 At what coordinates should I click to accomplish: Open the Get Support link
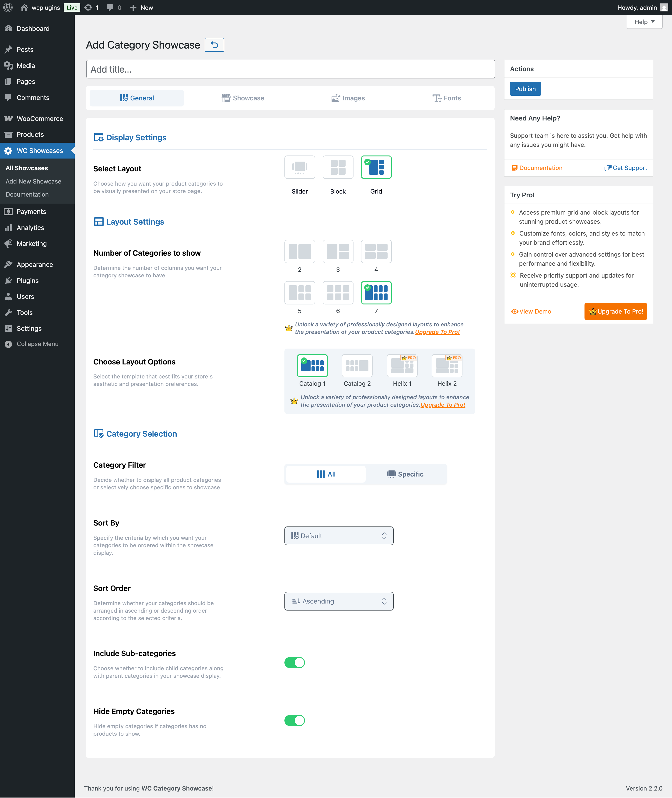626,168
